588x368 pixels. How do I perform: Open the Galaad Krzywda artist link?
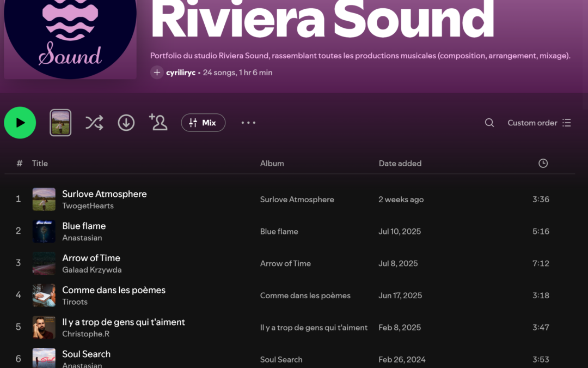click(92, 270)
